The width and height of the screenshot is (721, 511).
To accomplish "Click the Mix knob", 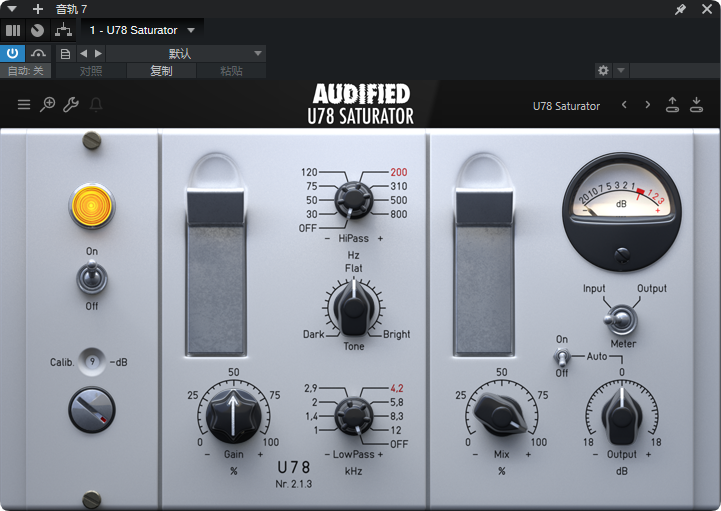I will [x=501, y=415].
